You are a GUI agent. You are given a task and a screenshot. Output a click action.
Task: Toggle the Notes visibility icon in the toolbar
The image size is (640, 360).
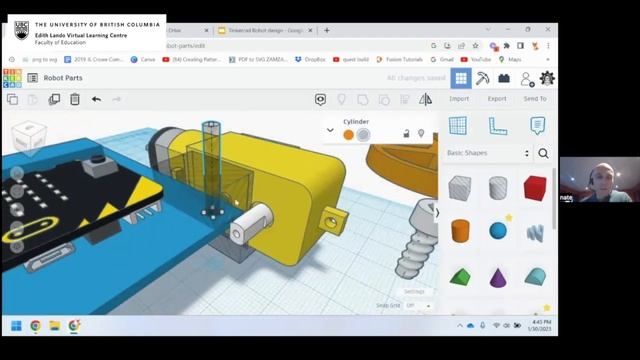[x=320, y=99]
